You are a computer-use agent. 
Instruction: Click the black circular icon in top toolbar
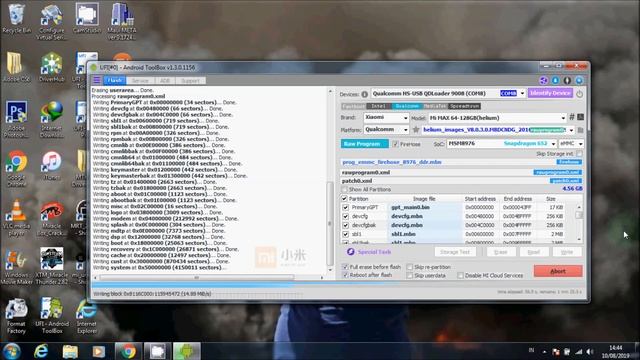[x=567, y=80]
